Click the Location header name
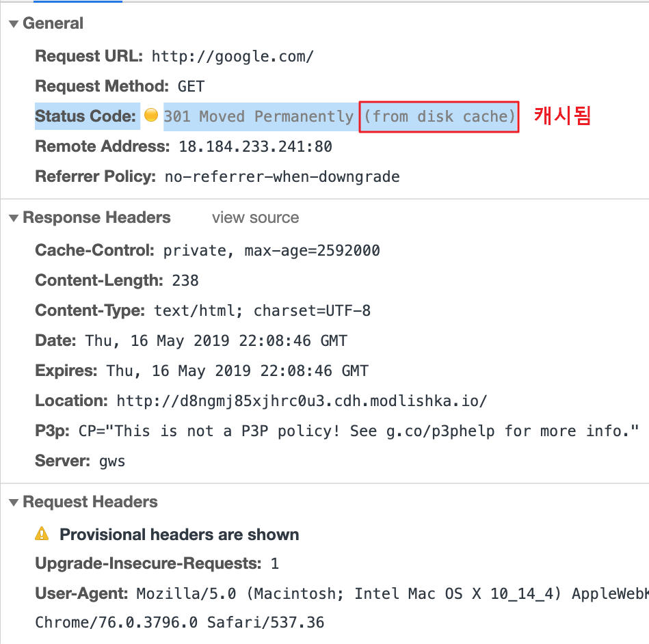Screen dimensions: 649x644 pyautogui.click(x=72, y=401)
